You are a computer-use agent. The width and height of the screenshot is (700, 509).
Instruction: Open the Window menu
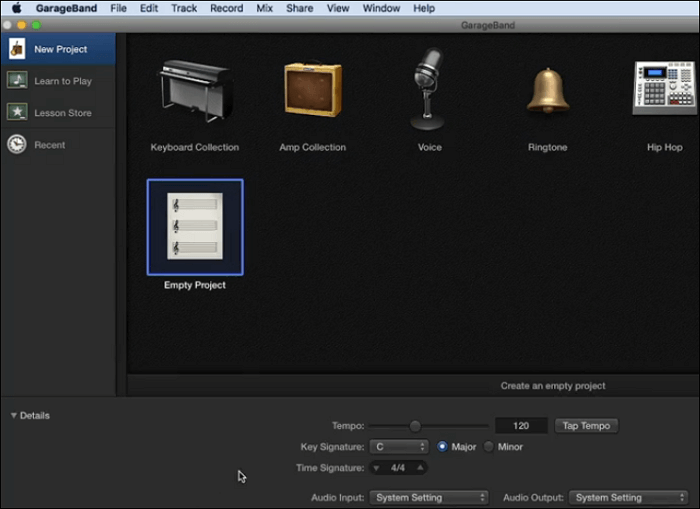(381, 8)
